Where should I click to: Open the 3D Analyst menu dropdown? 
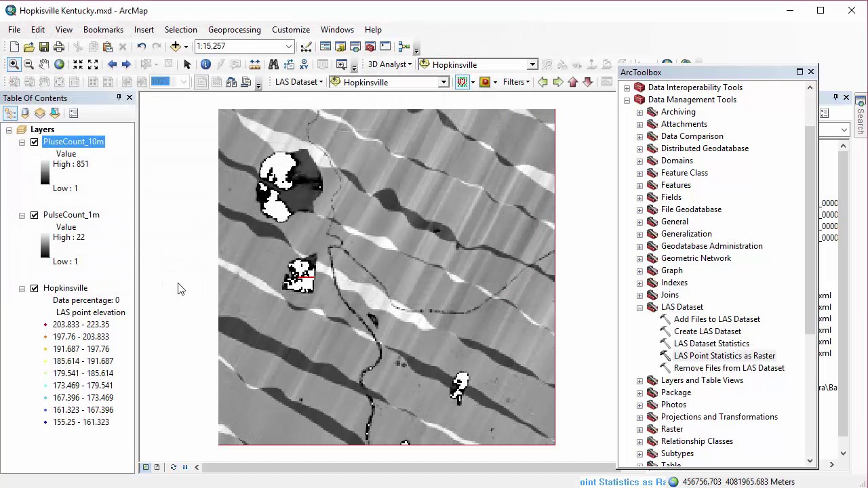click(390, 64)
